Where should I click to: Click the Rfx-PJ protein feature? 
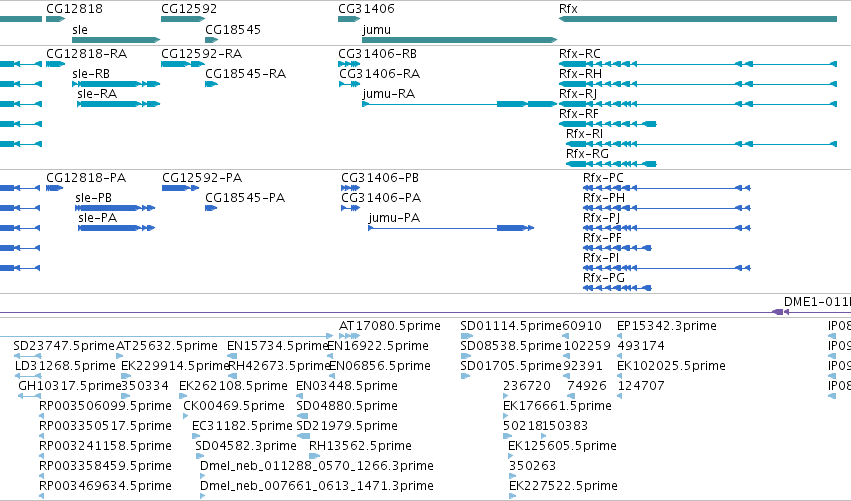tap(666, 228)
